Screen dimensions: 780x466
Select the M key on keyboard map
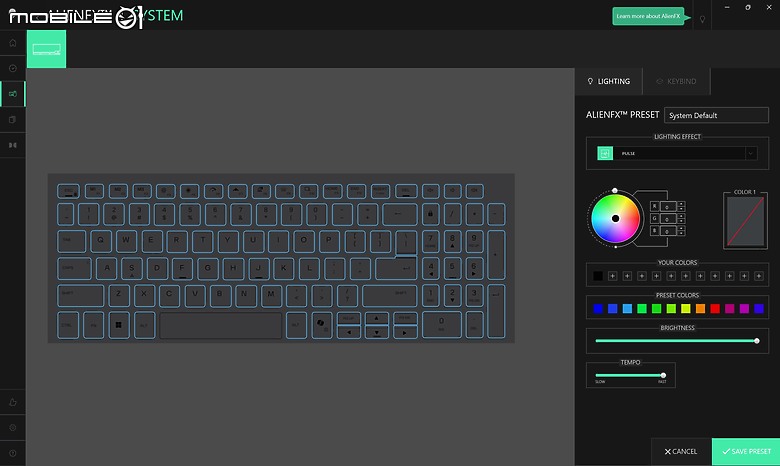point(271,295)
